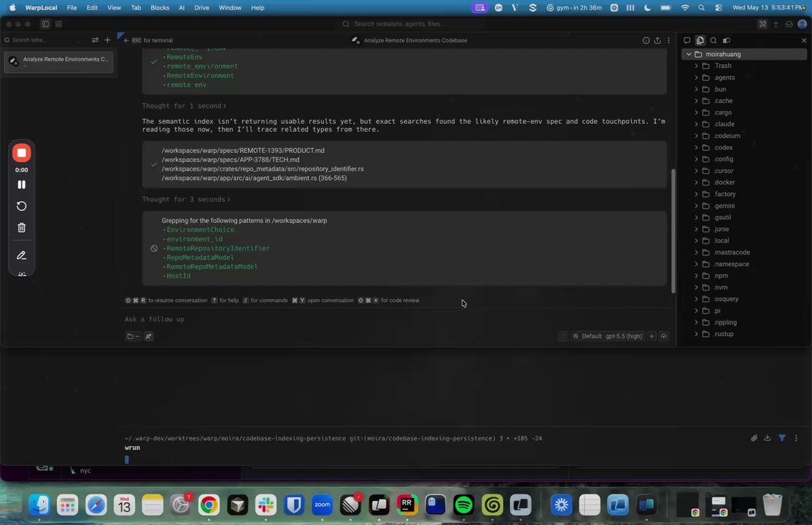Open the share icon in conversation header

click(657, 40)
